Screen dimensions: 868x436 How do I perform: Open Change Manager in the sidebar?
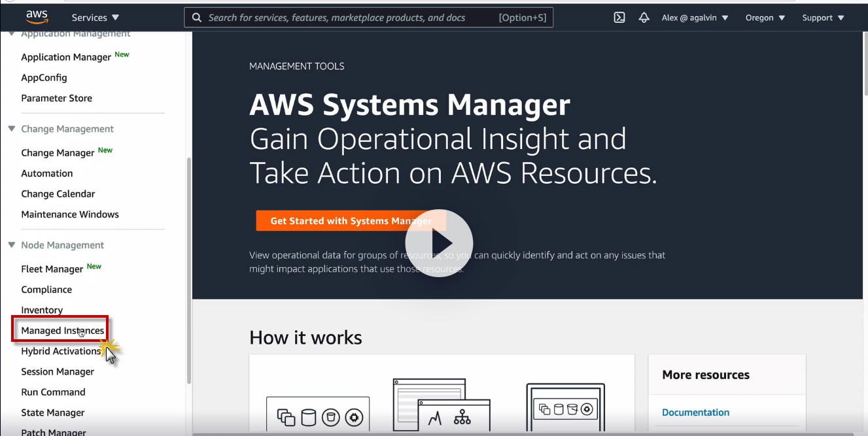pyautogui.click(x=58, y=152)
